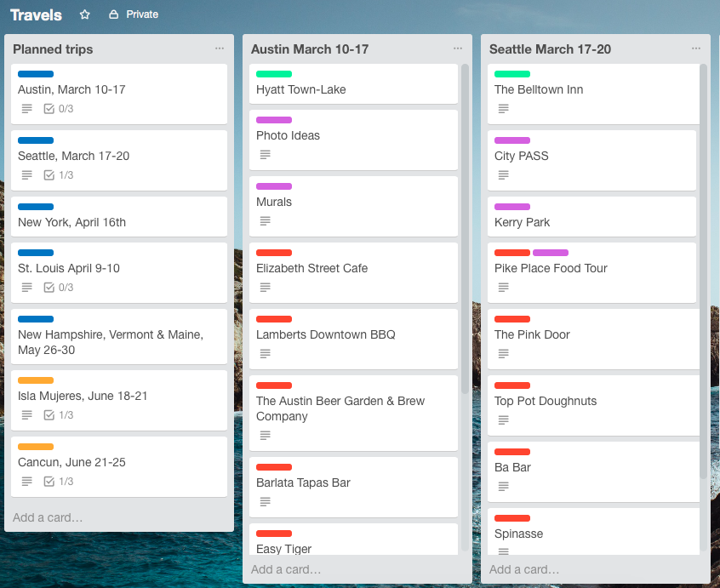Open the Hyatt Town-Lake card

[353, 84]
